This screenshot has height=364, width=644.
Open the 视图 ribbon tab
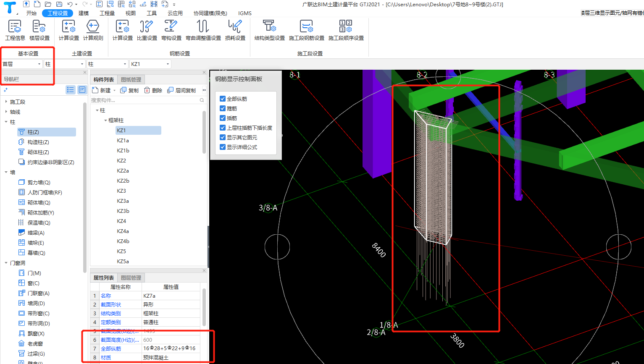[x=130, y=13]
